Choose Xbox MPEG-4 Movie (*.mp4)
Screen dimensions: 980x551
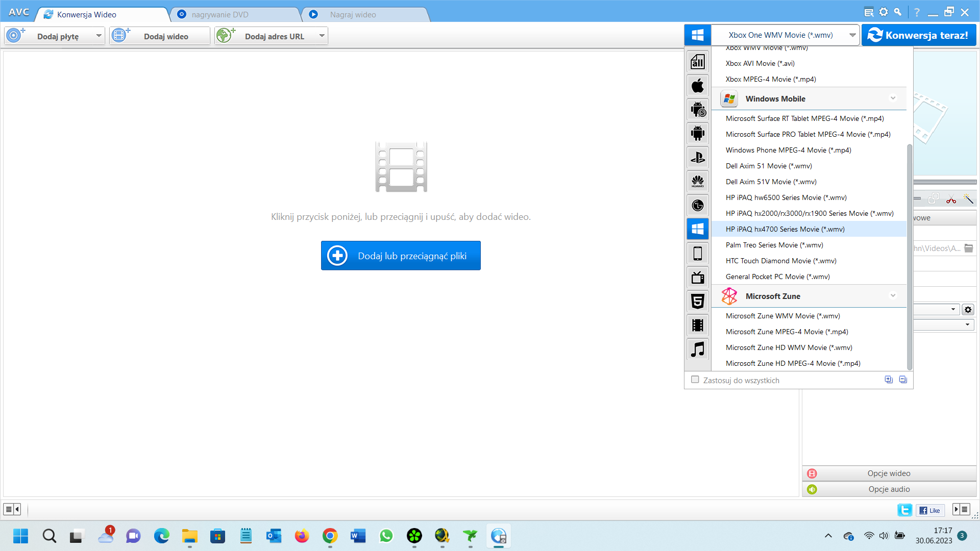[809, 79]
